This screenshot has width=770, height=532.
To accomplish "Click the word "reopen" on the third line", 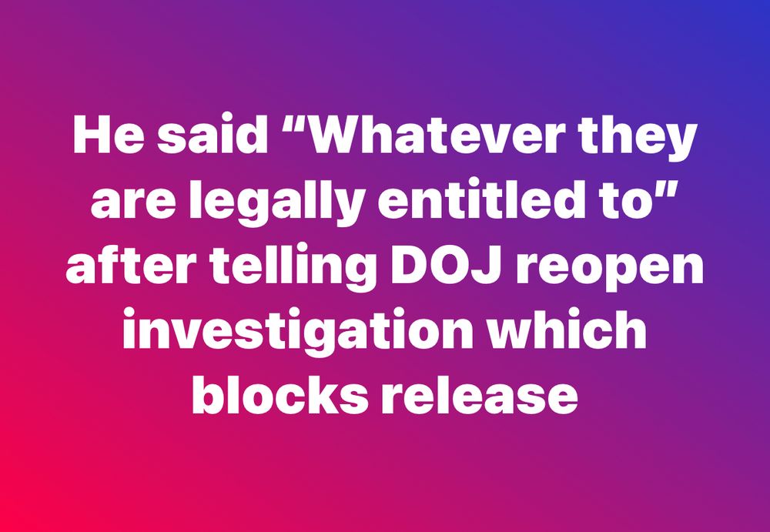I will pyautogui.click(x=610, y=271).
